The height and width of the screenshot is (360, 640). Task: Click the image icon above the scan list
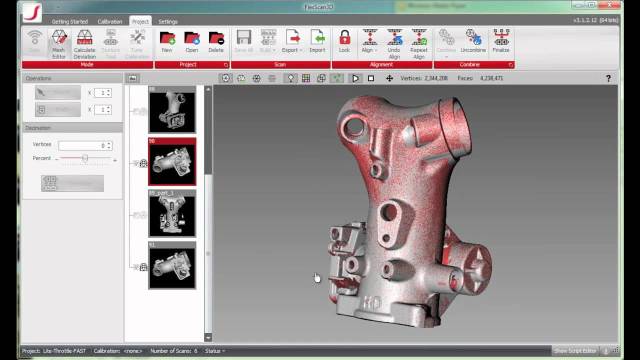tap(132, 78)
